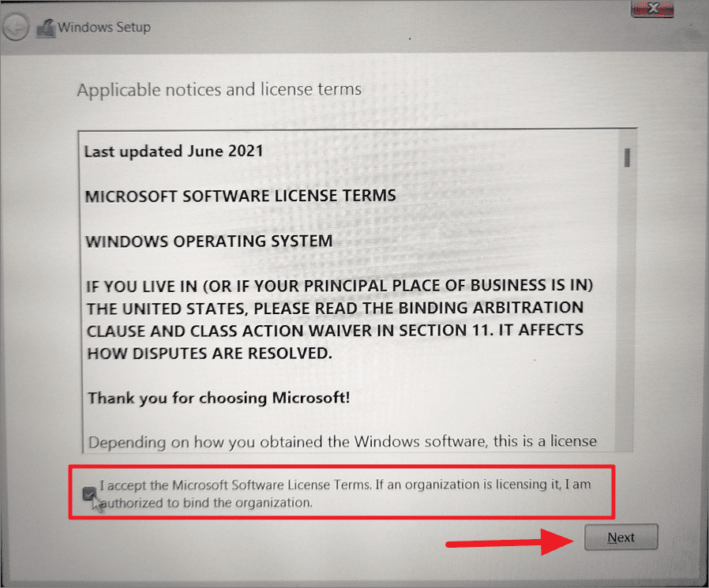Screen dimensions: 709x588
Task: Tick the accept license terms checkbox
Action: pyautogui.click(x=89, y=493)
